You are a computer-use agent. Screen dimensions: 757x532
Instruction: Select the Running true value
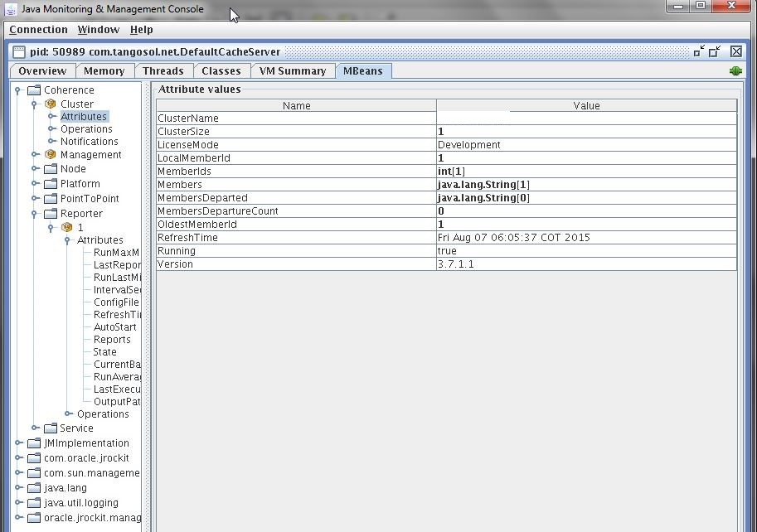(447, 251)
